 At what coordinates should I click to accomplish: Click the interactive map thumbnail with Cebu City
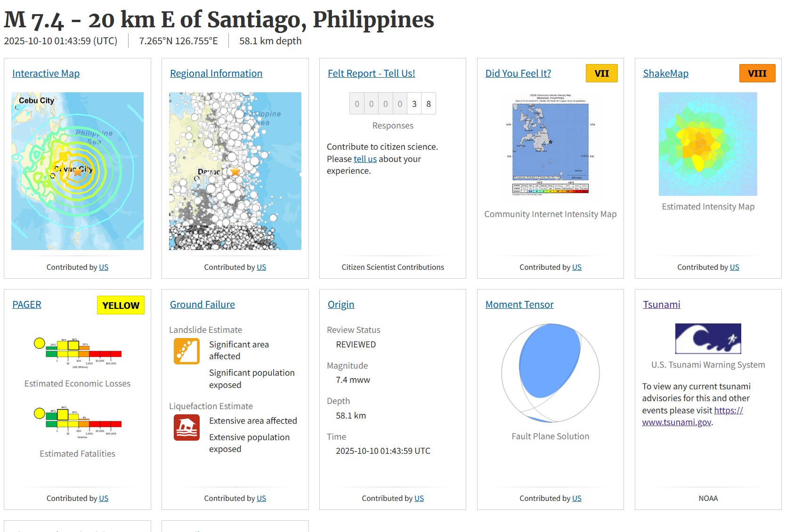point(77,171)
